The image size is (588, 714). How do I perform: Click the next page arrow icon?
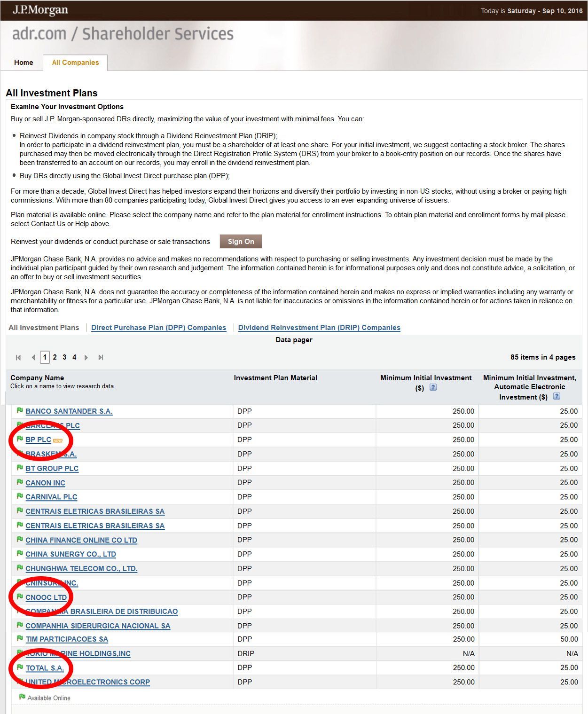86,358
